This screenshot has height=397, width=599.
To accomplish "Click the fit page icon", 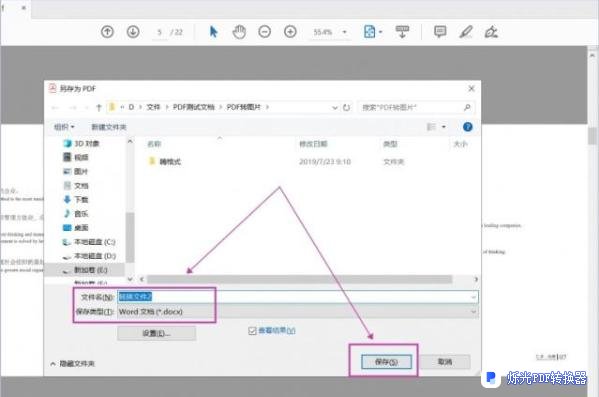I will (x=369, y=32).
